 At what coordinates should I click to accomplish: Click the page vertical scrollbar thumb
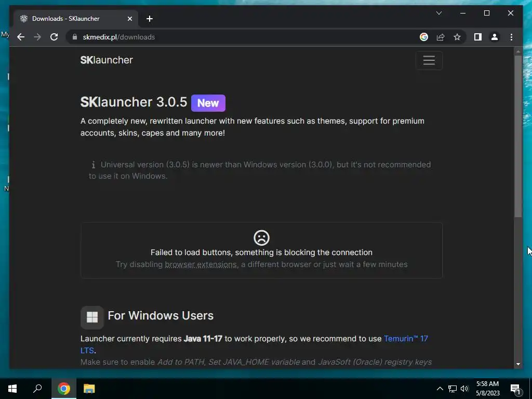click(x=518, y=136)
